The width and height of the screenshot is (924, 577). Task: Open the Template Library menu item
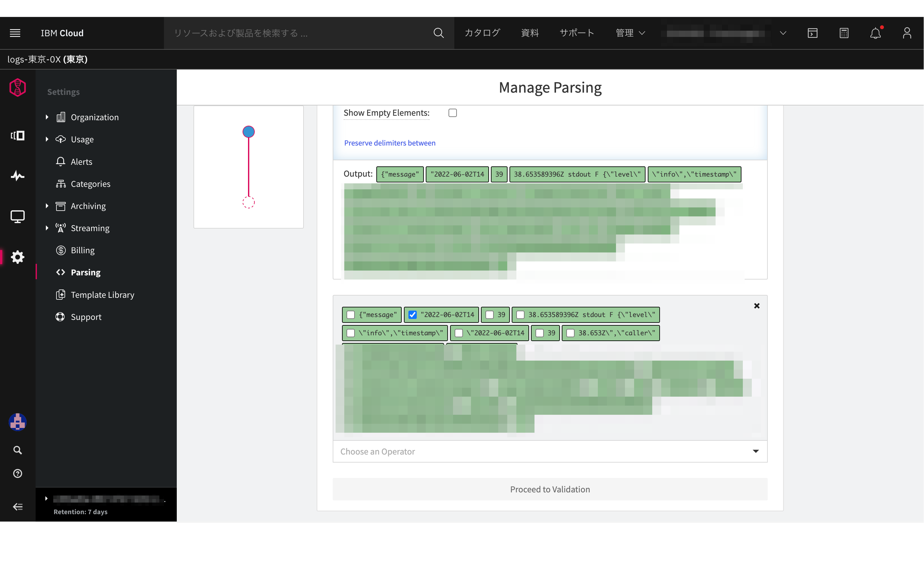click(x=102, y=295)
